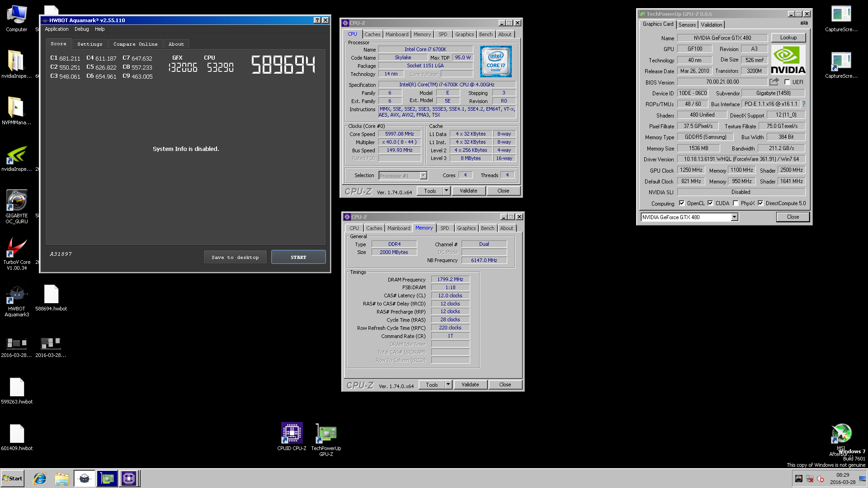Click the Show desktop button on the taskbar
The image size is (868, 488).
[863, 479]
